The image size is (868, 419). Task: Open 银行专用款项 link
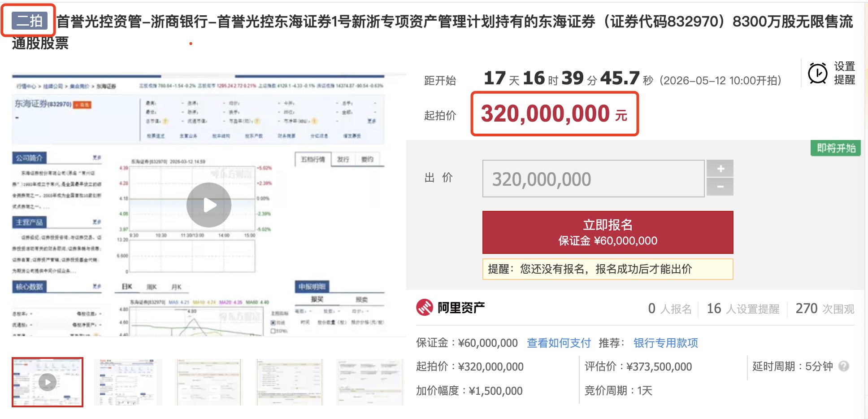666,343
